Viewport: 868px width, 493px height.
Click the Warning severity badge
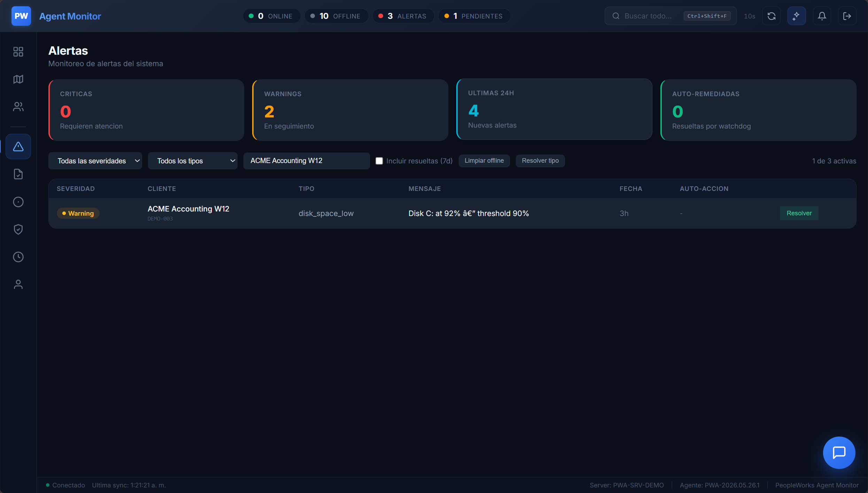(x=78, y=213)
